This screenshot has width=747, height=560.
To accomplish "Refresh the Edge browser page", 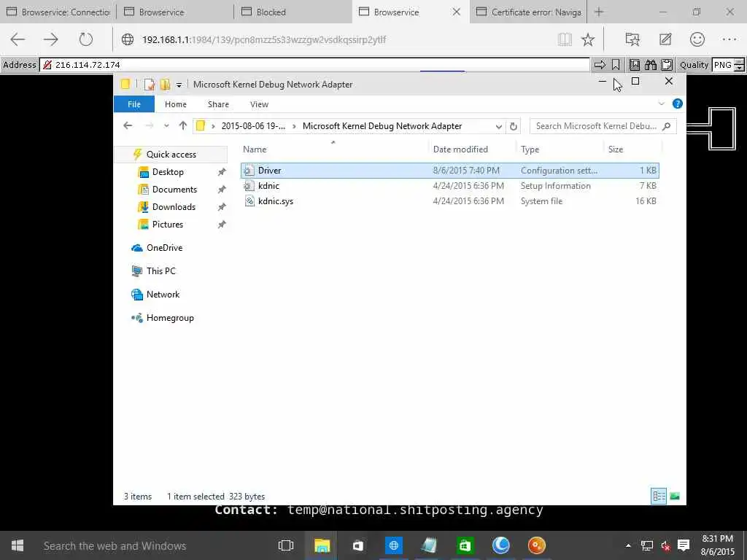I will pyautogui.click(x=86, y=39).
